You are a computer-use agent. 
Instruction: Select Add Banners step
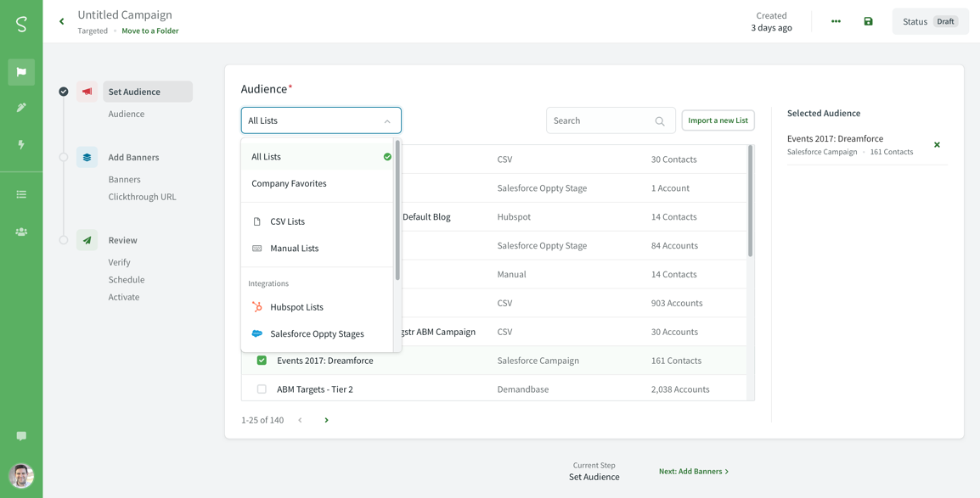pyautogui.click(x=133, y=157)
